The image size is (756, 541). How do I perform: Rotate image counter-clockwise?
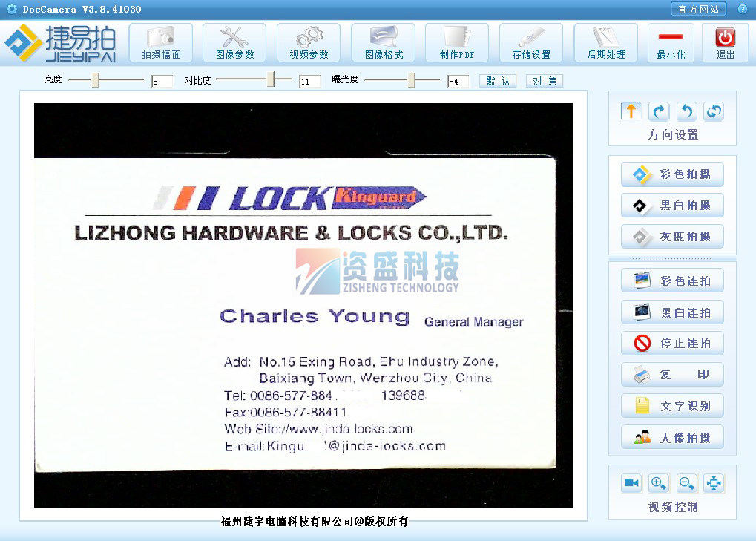click(x=686, y=111)
